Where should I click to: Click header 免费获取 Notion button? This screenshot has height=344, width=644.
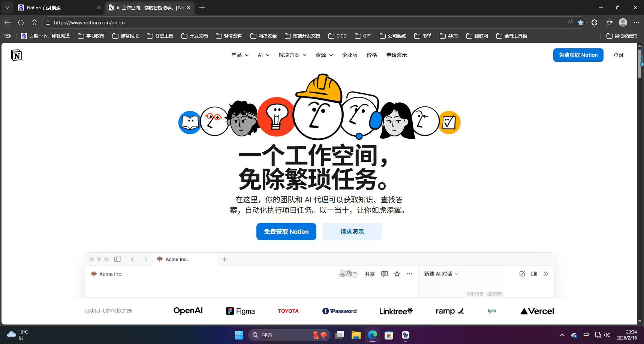pos(578,55)
